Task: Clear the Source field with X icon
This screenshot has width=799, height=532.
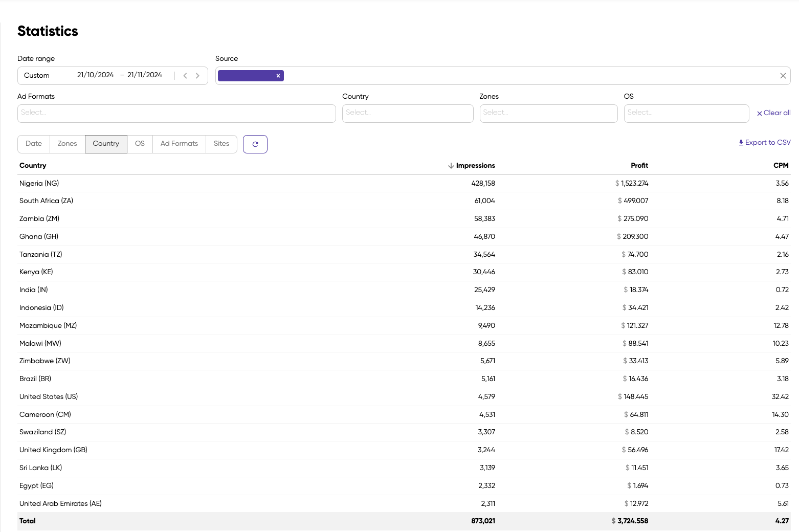Action: (x=783, y=76)
